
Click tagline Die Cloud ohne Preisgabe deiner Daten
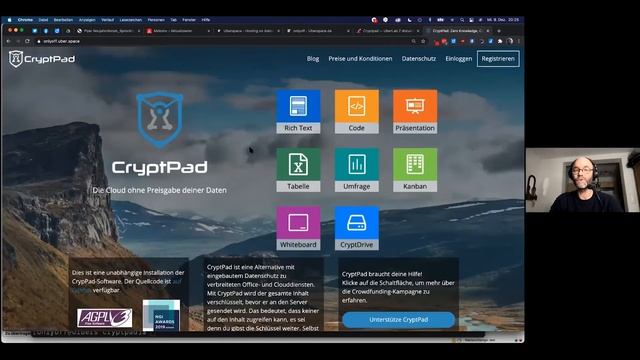[x=160, y=190]
